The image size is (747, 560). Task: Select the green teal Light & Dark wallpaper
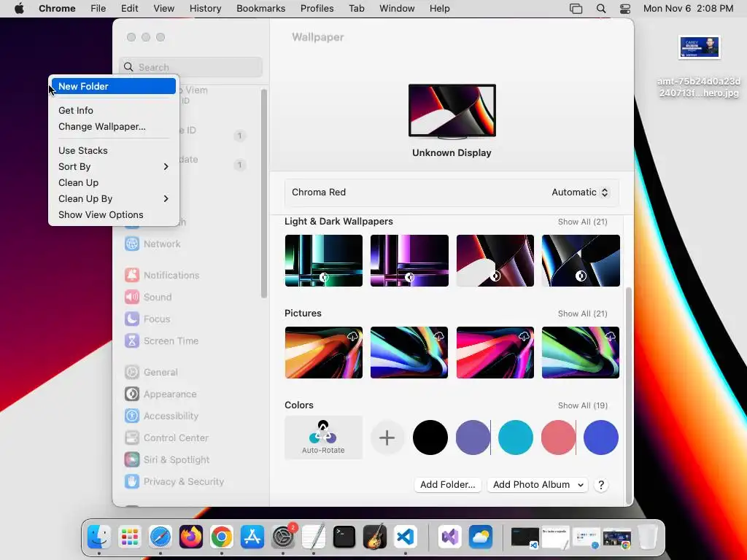coord(323,260)
